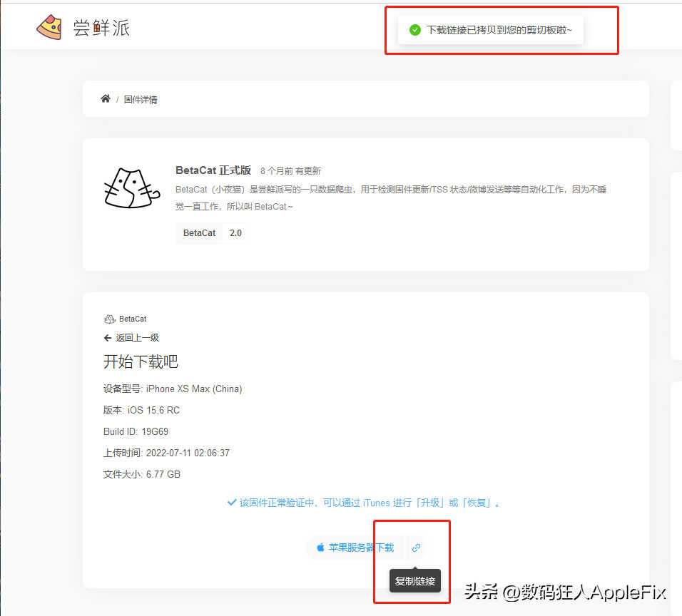This screenshot has height=616, width=682.
Task: Copy download link with chain icon
Action: [416, 548]
